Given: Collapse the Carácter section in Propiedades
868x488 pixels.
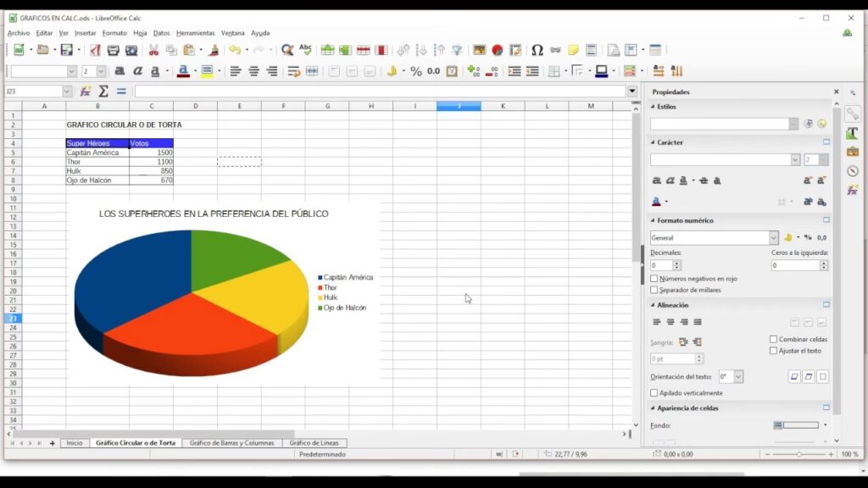Looking at the screenshot, I should click(x=653, y=142).
